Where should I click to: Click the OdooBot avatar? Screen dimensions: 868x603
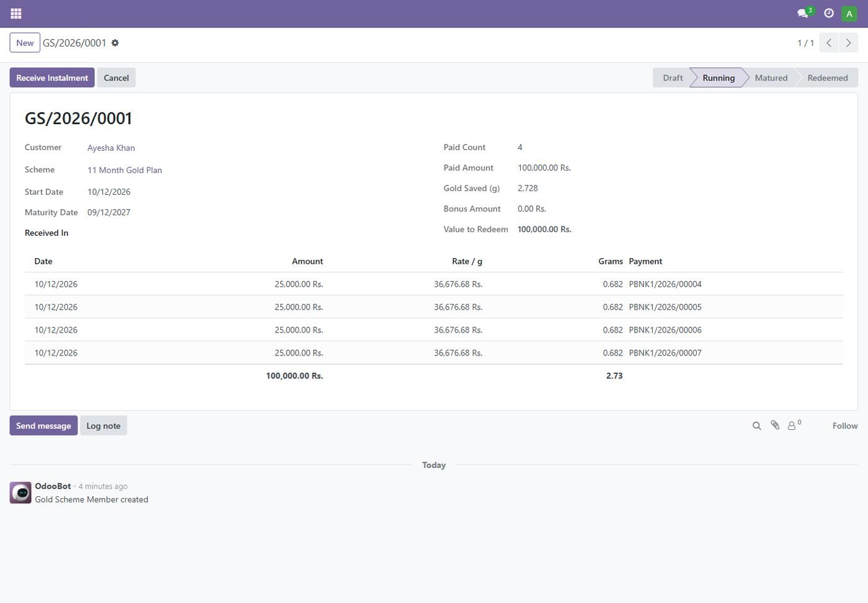[x=20, y=493]
